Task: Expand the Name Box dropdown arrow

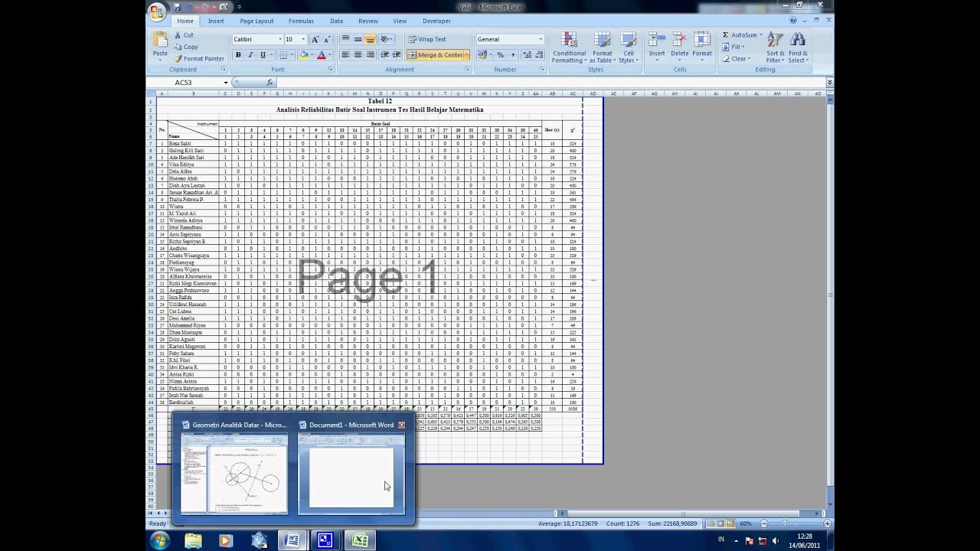Action: tap(226, 83)
